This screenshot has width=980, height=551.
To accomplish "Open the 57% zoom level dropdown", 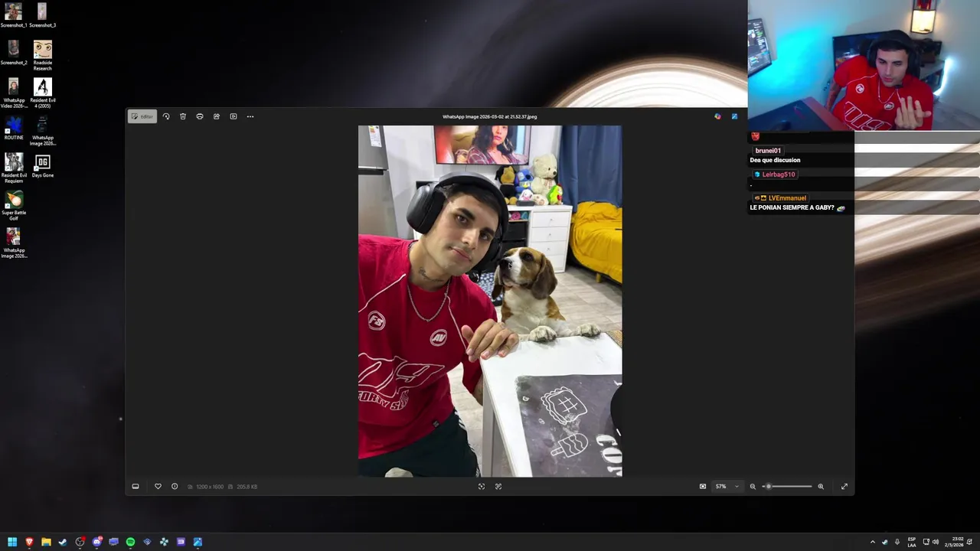I will (x=727, y=487).
